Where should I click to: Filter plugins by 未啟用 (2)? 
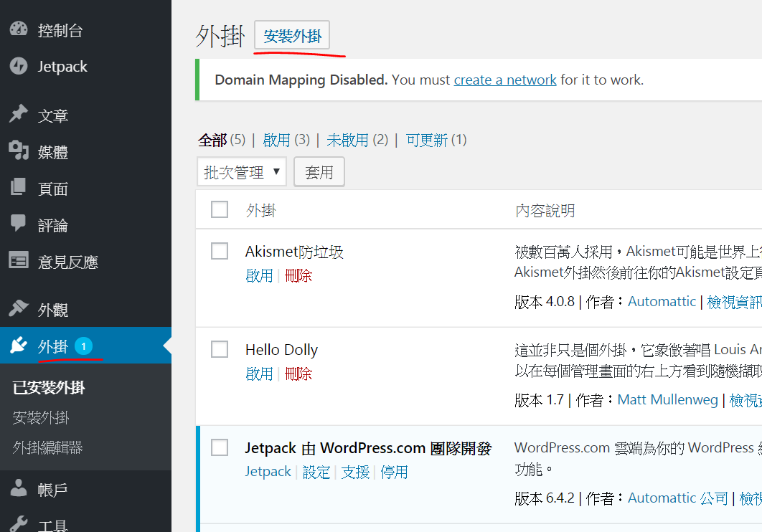pyautogui.click(x=357, y=140)
